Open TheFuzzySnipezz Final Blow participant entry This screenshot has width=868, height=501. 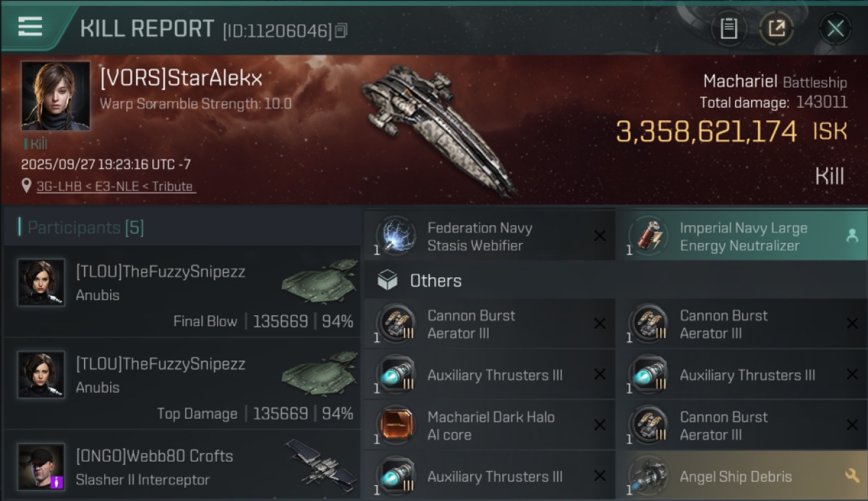(182, 291)
